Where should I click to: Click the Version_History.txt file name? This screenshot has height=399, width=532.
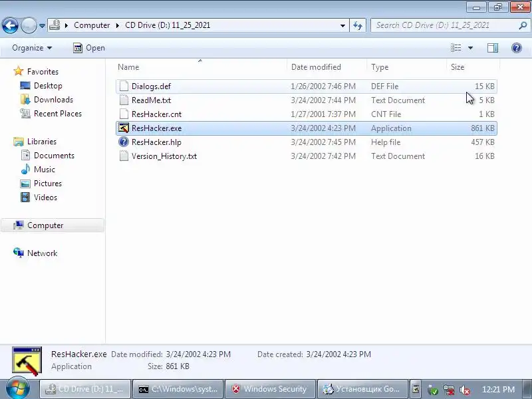point(164,156)
